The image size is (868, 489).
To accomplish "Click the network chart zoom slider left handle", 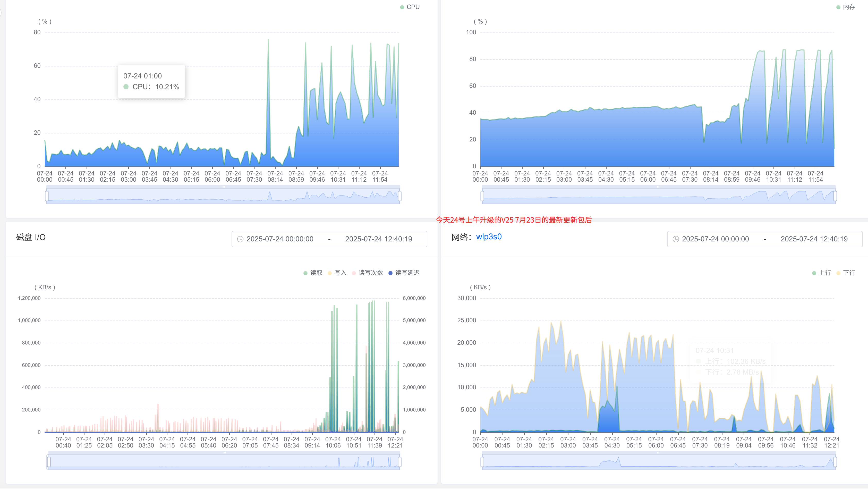I will (x=482, y=462).
